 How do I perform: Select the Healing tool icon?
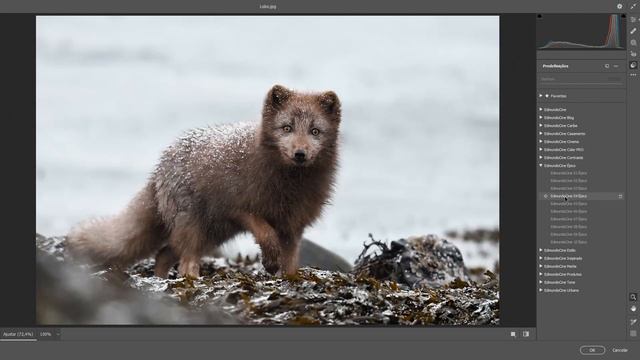(x=633, y=31)
